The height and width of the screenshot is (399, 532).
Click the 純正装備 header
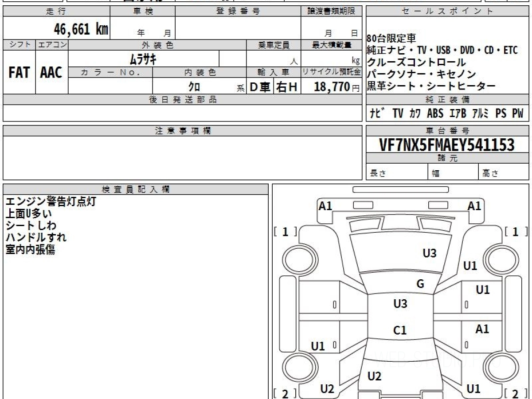pos(447,100)
